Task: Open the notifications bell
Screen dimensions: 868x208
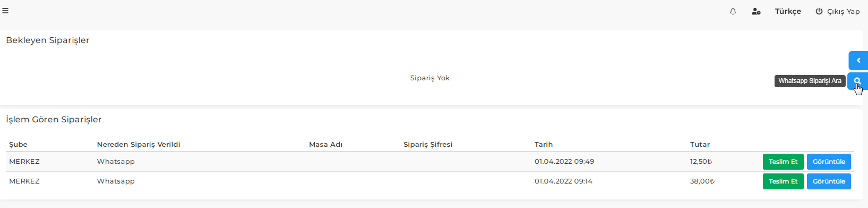Action: coord(733,11)
